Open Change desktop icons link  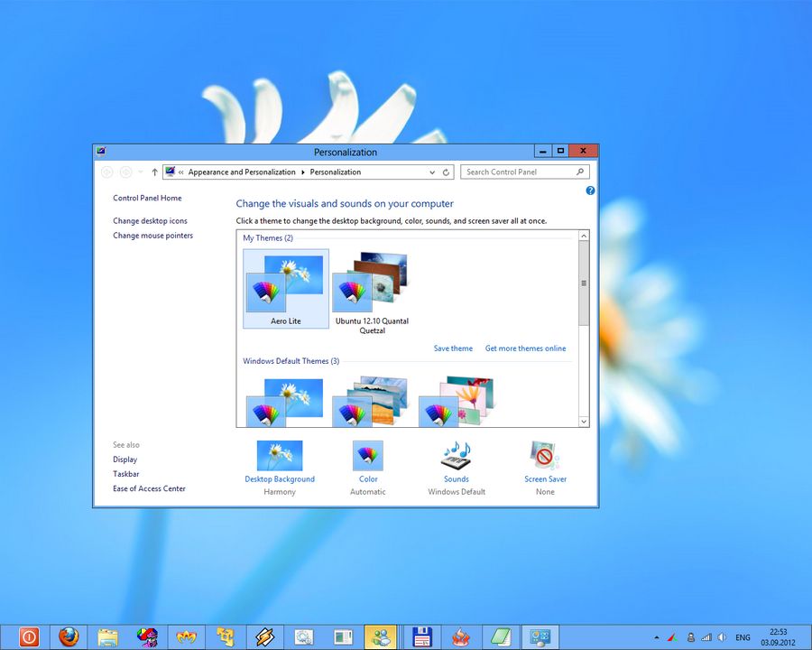pos(151,221)
